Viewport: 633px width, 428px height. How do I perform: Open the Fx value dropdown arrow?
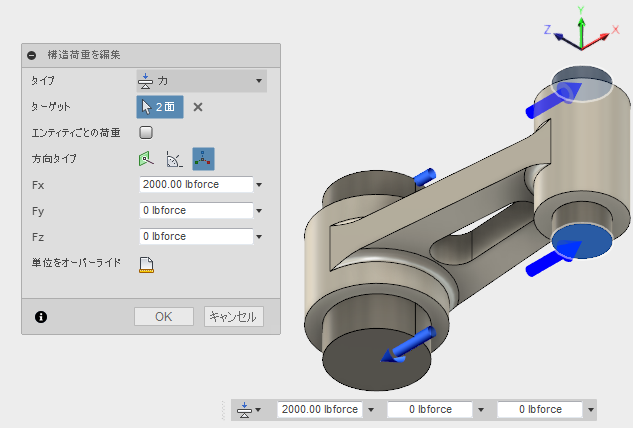tap(259, 185)
